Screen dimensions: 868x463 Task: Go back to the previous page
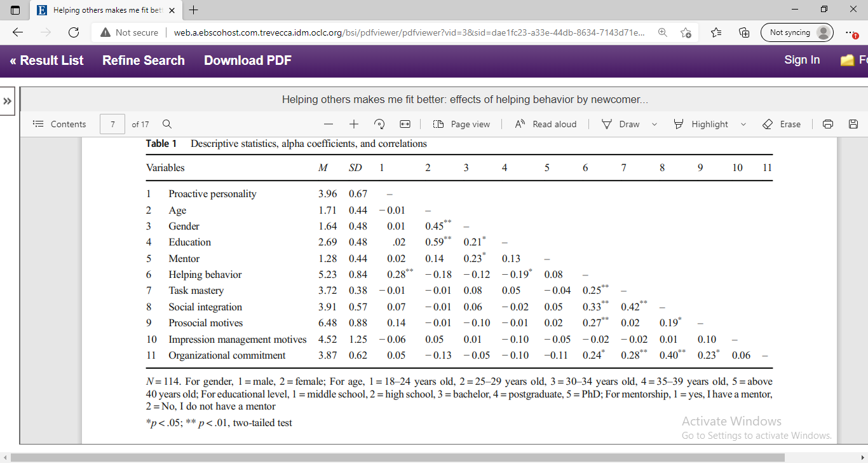click(17, 32)
